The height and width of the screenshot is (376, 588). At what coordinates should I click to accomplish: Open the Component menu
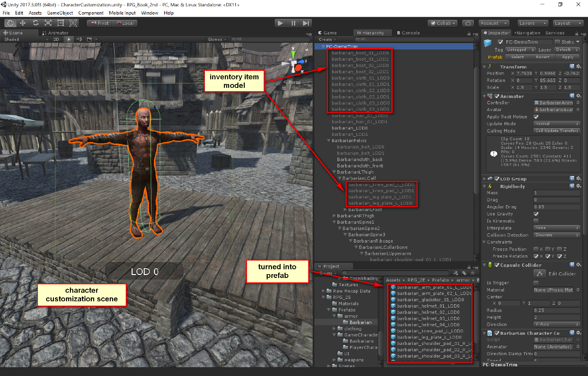[91, 13]
